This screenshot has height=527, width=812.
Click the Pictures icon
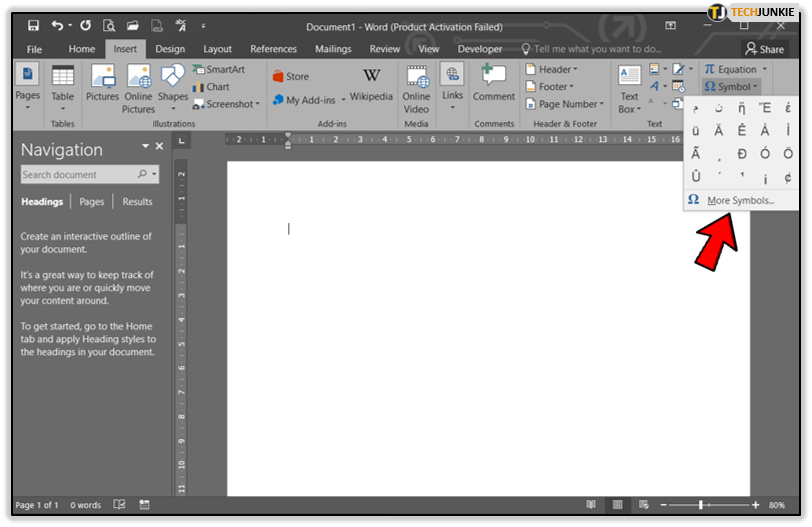[102, 83]
